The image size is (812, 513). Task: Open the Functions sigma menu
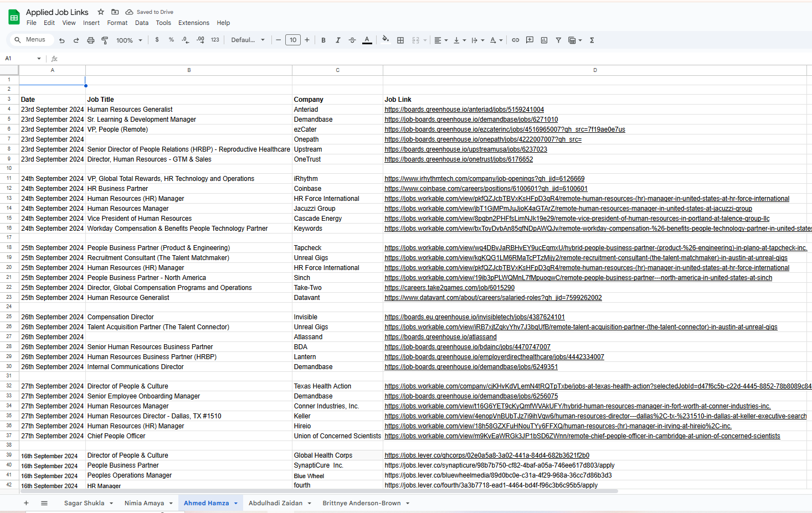tap(592, 40)
